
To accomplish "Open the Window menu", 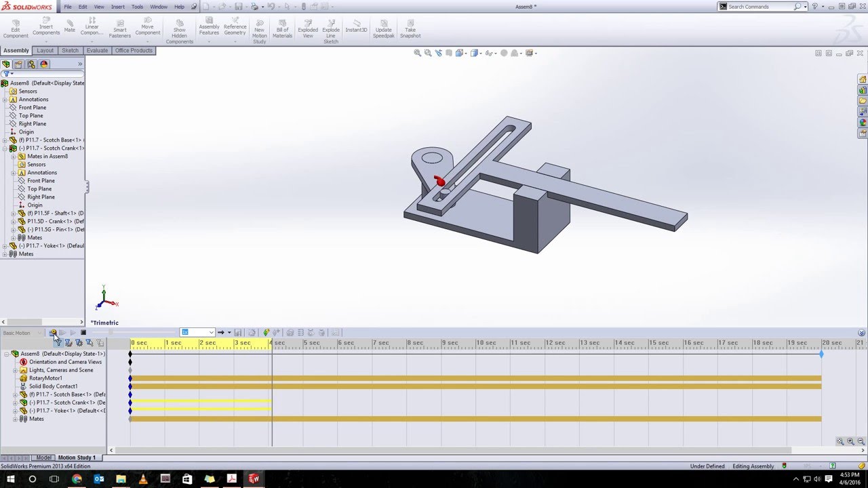I will pos(159,7).
